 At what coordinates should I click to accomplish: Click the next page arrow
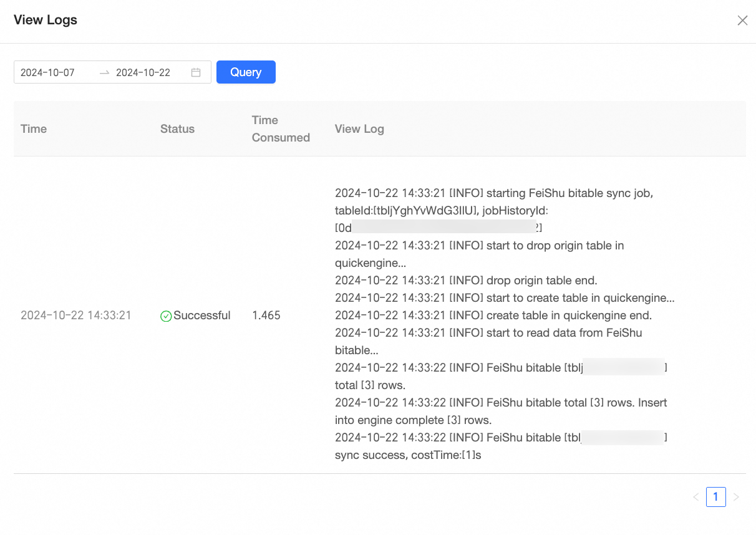(x=736, y=497)
